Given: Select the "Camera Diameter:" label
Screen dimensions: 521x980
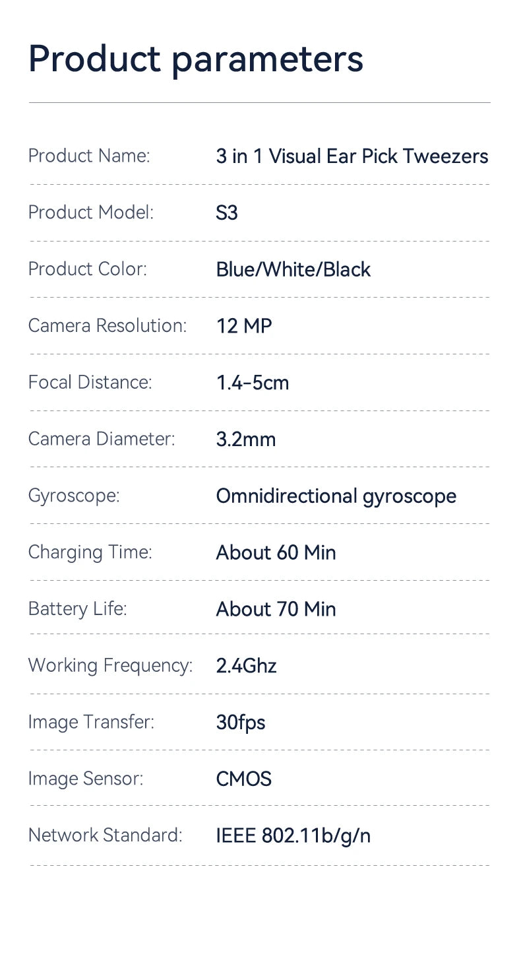Looking at the screenshot, I should click(x=102, y=439).
